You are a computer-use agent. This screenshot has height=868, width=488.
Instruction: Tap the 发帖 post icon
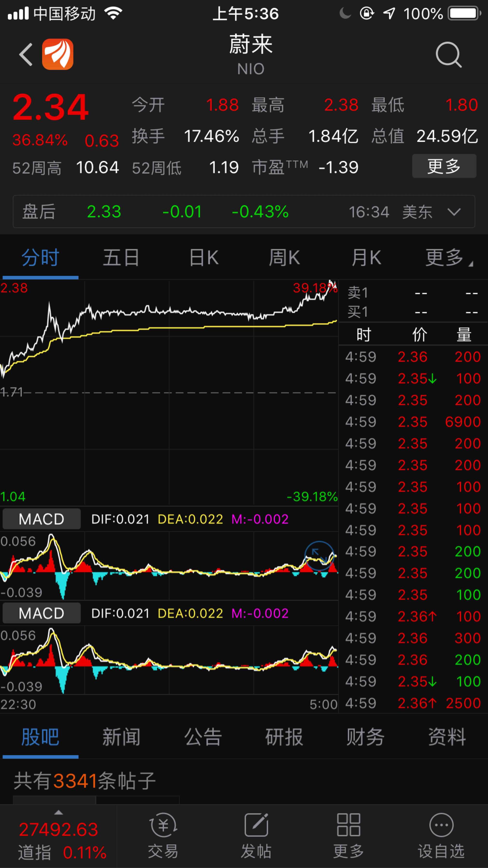256,836
